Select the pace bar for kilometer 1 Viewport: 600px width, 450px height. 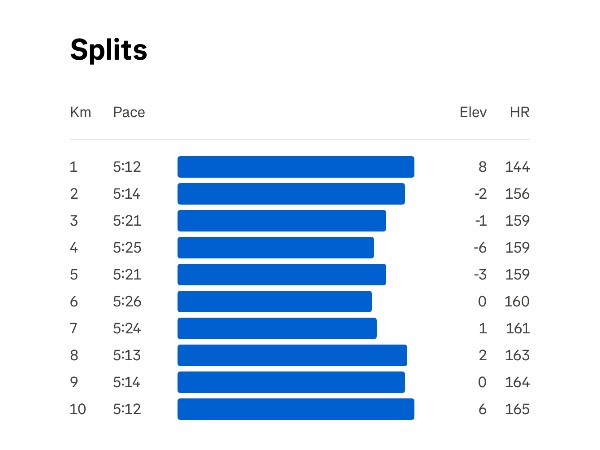pos(295,167)
